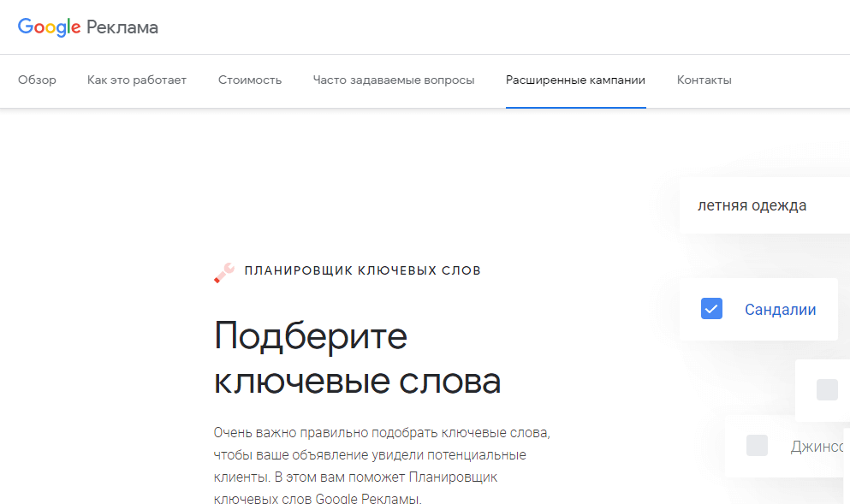850x504 pixels.
Task: Switch to the 'Как это работает' tab
Action: 137,79
